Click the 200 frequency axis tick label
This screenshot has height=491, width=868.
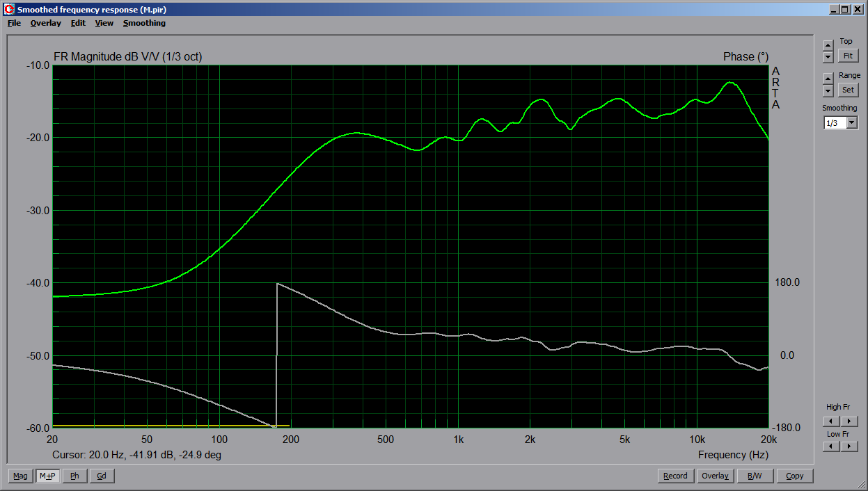click(x=290, y=440)
